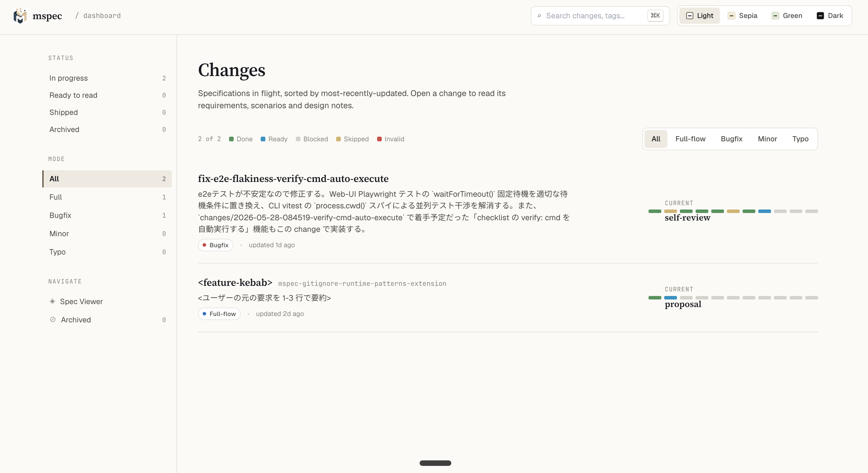Switch to the Green theme
This screenshot has width=868, height=473.
click(x=786, y=16)
